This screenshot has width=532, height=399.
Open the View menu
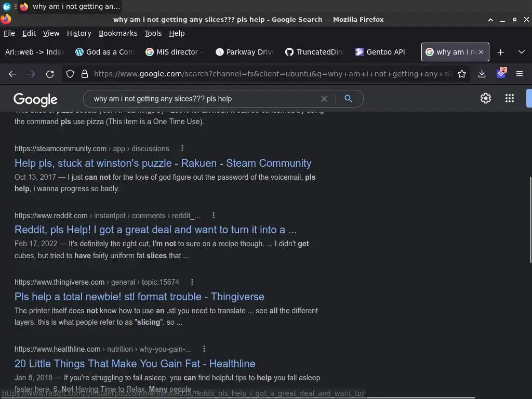(51, 33)
